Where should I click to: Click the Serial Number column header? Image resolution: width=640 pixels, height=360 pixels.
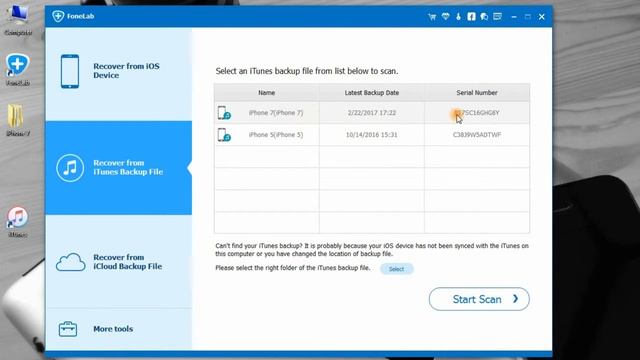coord(477,93)
